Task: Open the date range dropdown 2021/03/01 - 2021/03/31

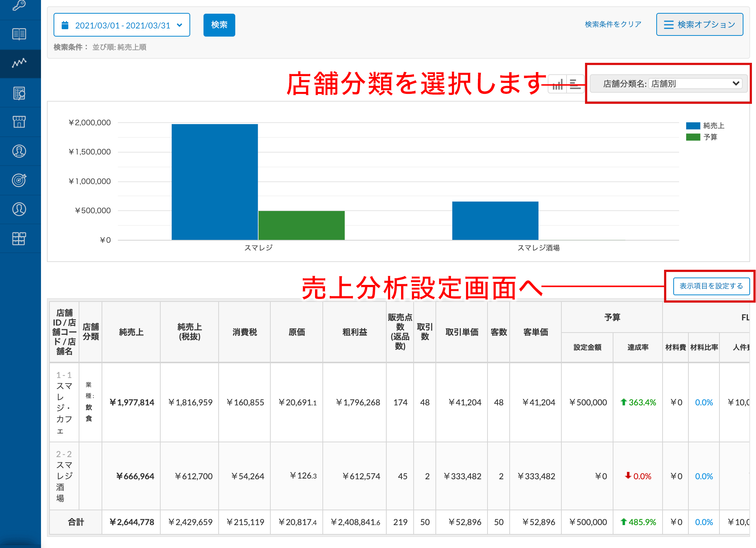Action: pyautogui.click(x=122, y=25)
